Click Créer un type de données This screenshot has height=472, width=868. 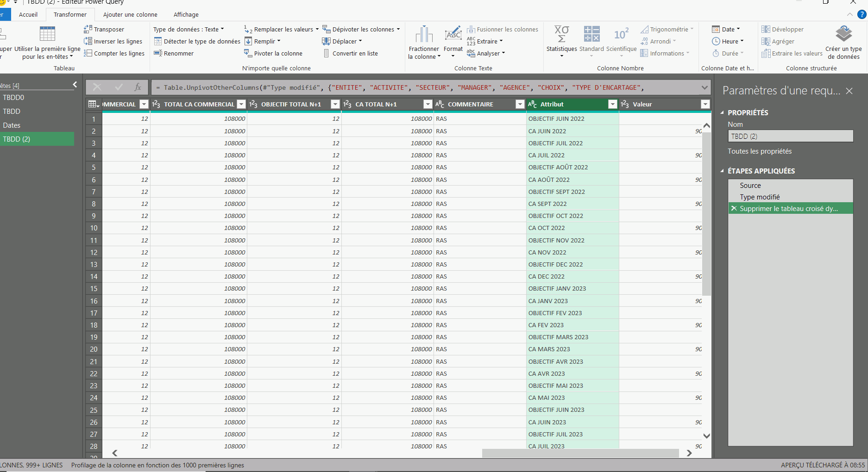coord(843,43)
